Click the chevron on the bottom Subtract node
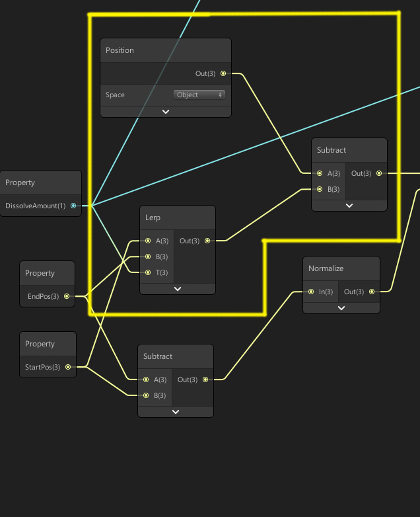Viewport: 420px width, 517px height. [176, 411]
